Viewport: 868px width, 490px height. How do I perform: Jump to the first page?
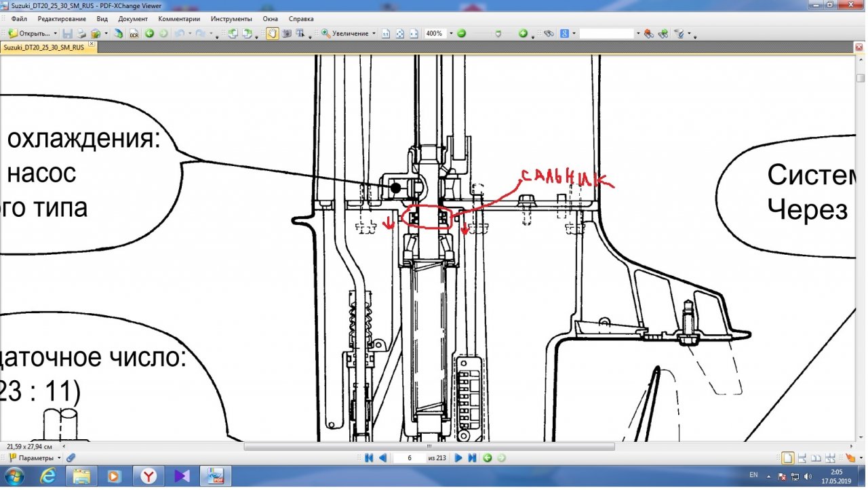point(369,458)
